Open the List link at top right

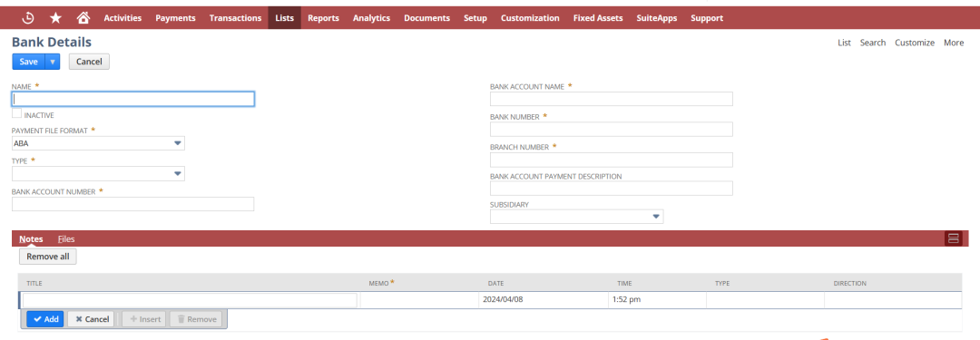845,43
